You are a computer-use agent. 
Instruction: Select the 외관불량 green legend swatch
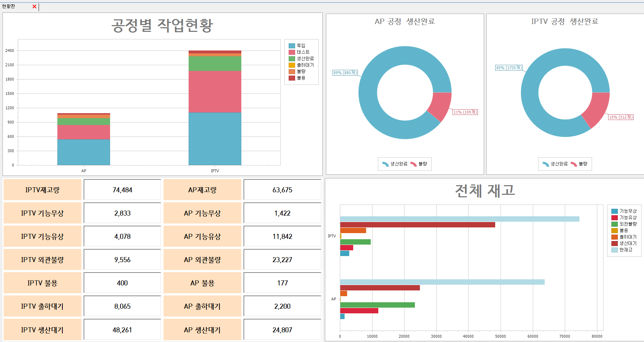point(615,224)
